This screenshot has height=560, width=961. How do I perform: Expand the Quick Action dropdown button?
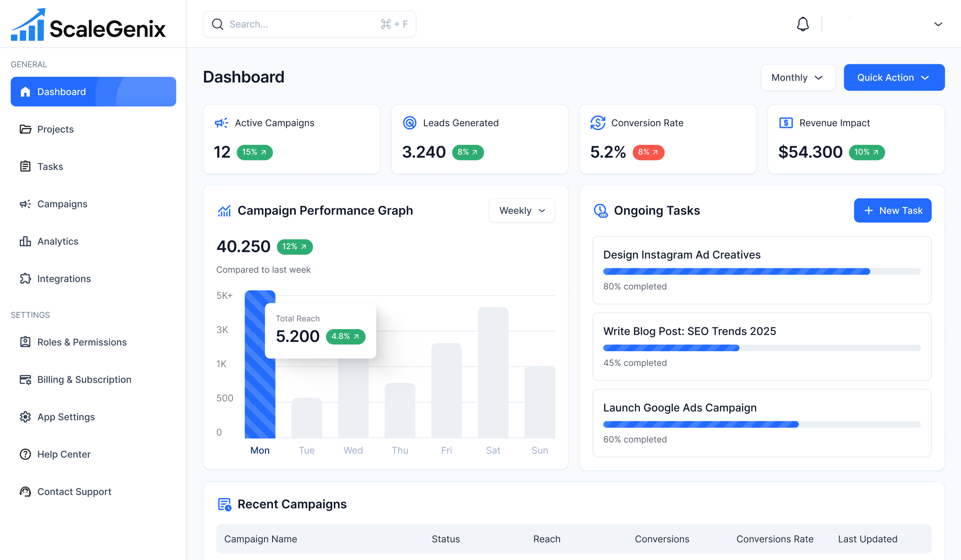coord(894,77)
